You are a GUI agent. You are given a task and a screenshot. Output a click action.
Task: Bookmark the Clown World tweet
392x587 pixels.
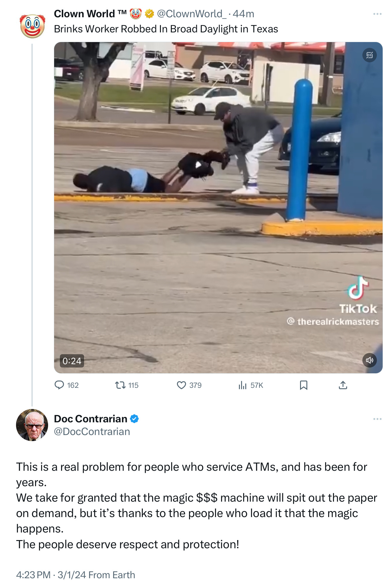[303, 385]
